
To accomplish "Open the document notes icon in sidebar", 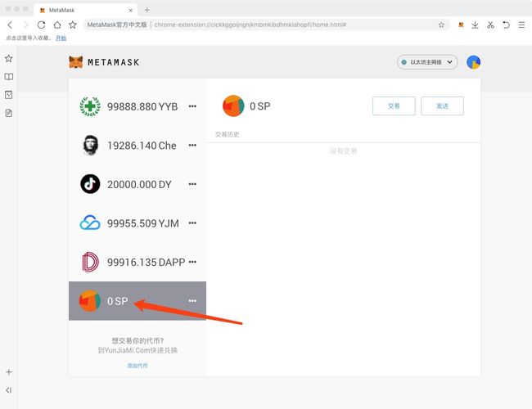I will (x=9, y=113).
